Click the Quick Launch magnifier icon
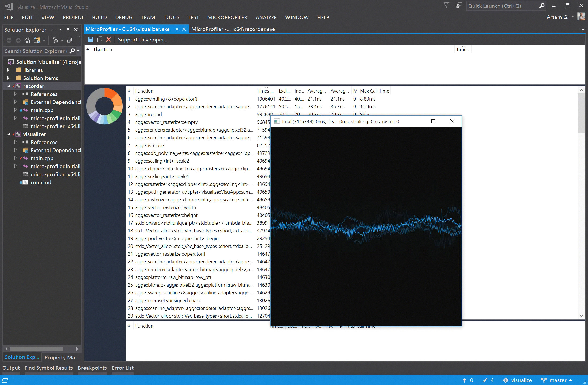The height and width of the screenshot is (385, 588). pyautogui.click(x=542, y=6)
